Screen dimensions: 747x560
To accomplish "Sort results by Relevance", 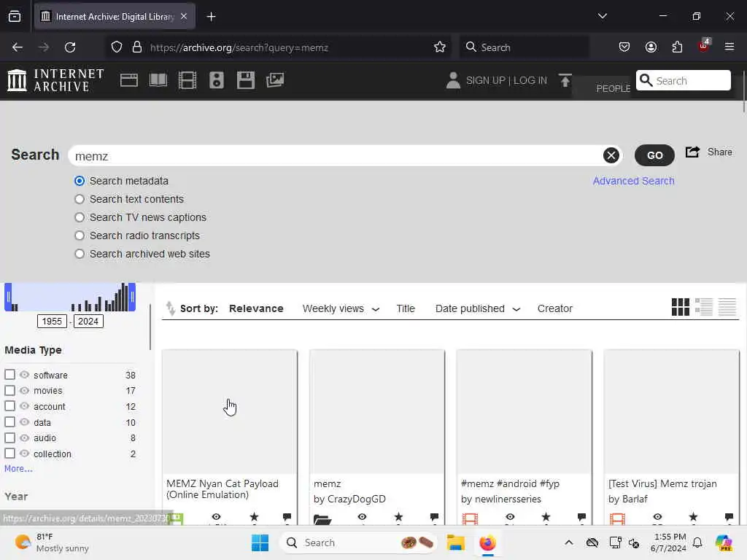I will coord(256,308).
